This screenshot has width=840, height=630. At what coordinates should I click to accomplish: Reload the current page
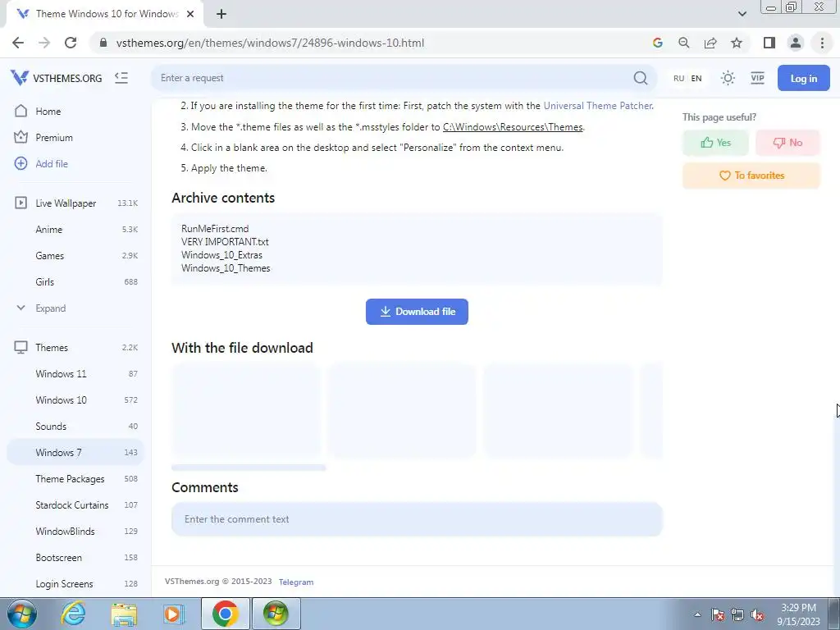coord(71,43)
